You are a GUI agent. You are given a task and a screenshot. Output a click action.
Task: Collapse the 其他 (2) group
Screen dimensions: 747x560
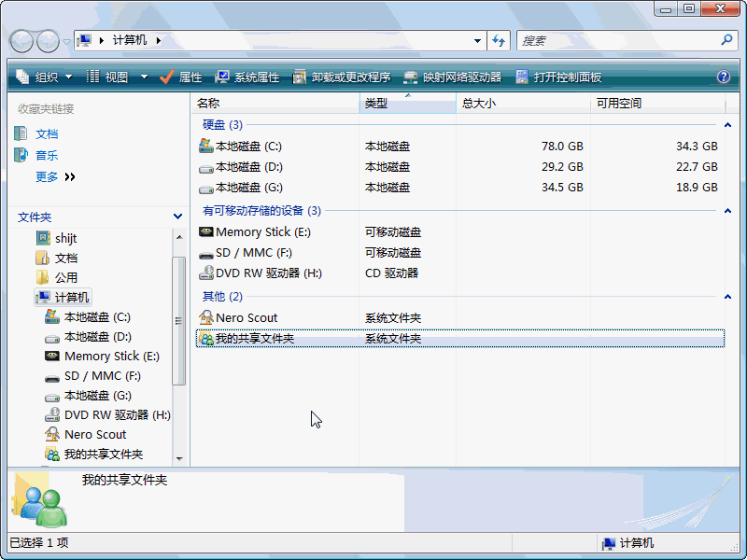pyautogui.click(x=727, y=297)
